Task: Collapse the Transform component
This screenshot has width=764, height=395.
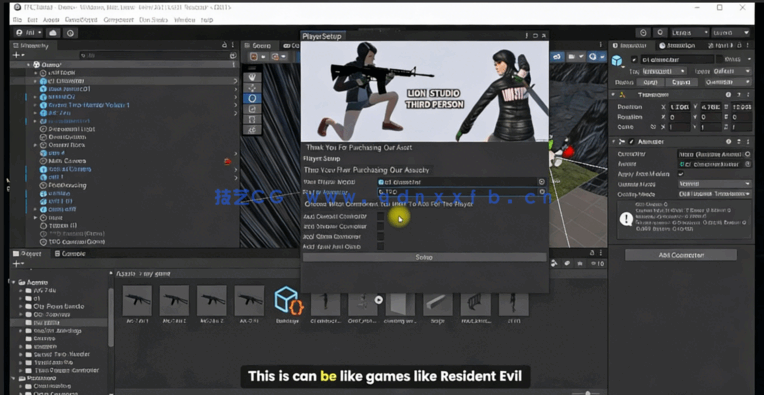Action: coord(613,94)
